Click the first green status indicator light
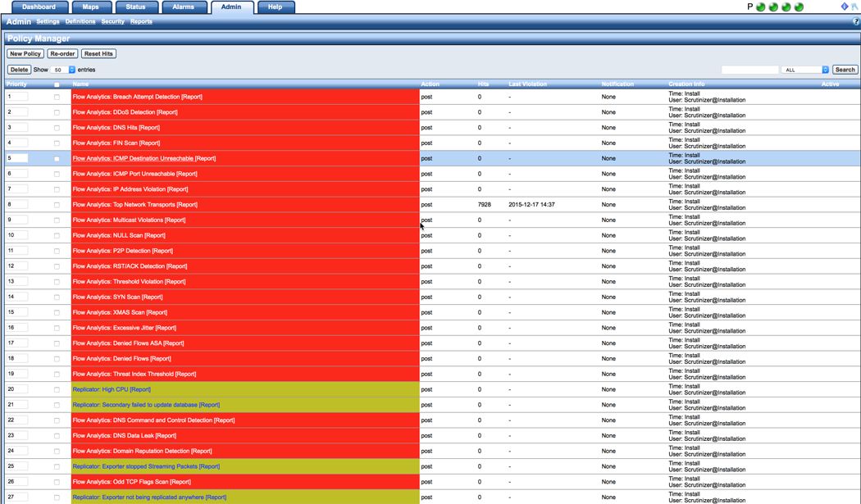 (761, 7)
